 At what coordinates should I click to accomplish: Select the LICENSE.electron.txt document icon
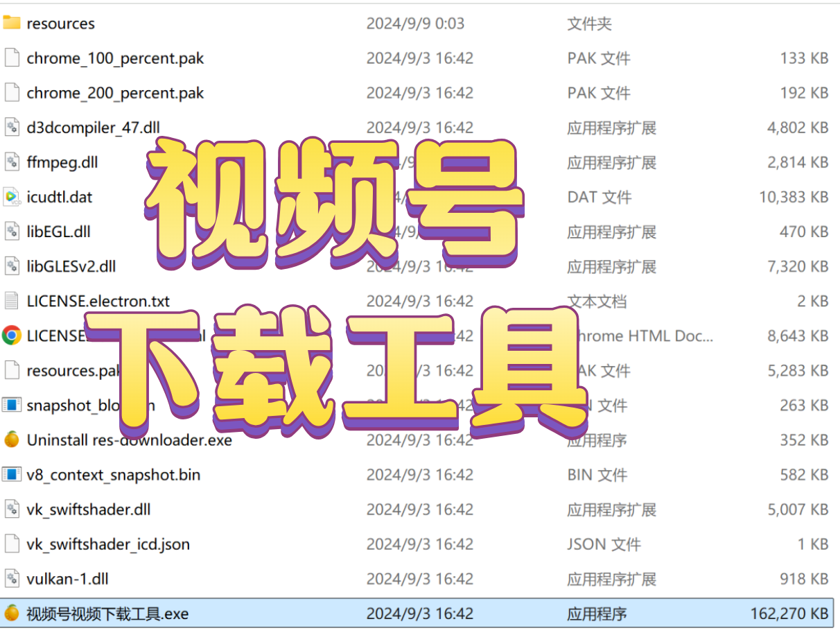(12, 301)
